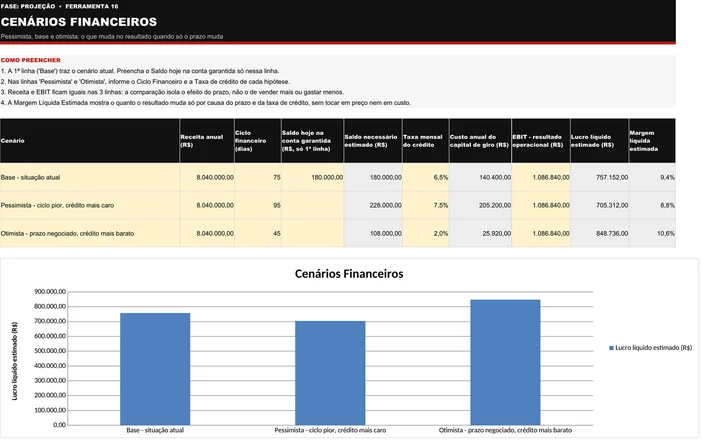Screen dimensions: 702x441
Task: Select the 'Saldo necessário estimado (R$)' header
Action: point(373,141)
